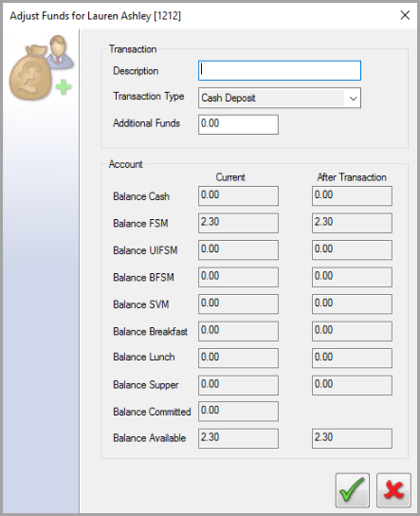Select the current Balance Lunch field
The height and width of the screenshot is (516, 420).
coord(238,358)
